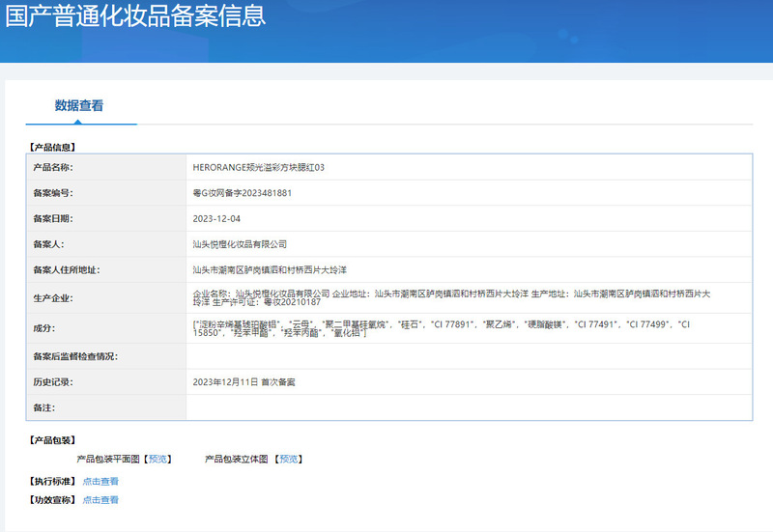Preview the 产品包装立体图 image
773x532 pixels.
pos(289,459)
